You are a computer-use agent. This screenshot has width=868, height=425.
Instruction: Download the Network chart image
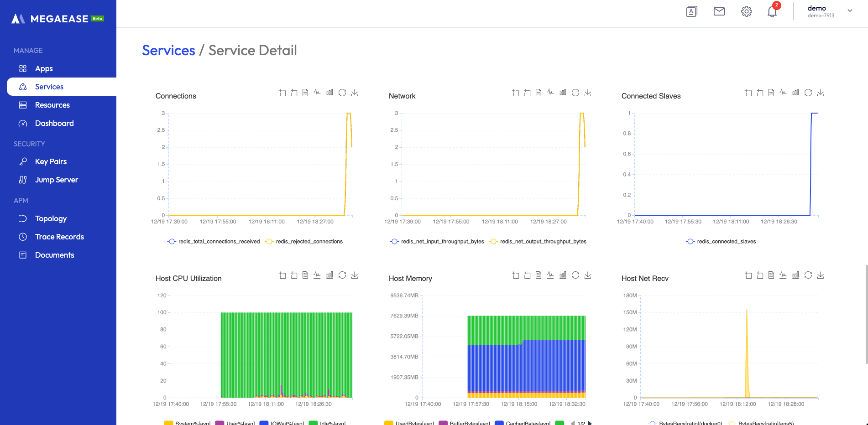pyautogui.click(x=588, y=93)
